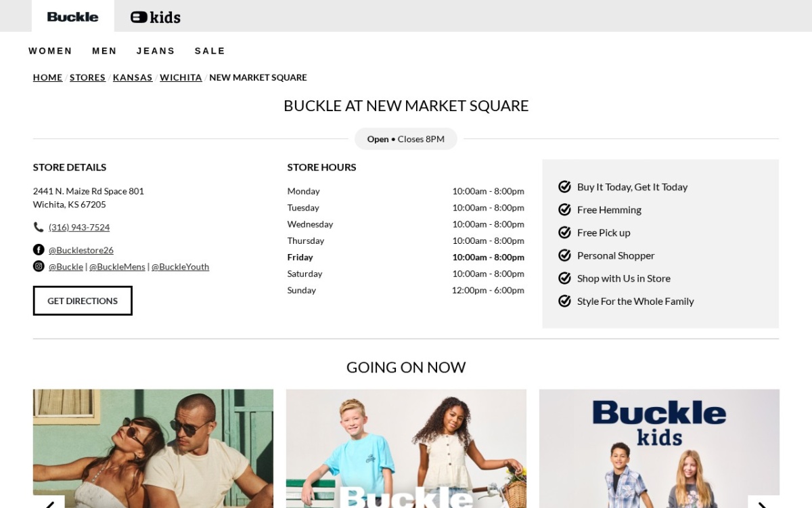This screenshot has height=508, width=812.
Task: Click the store address 2441 N. Maize Rd
Action: [89, 191]
